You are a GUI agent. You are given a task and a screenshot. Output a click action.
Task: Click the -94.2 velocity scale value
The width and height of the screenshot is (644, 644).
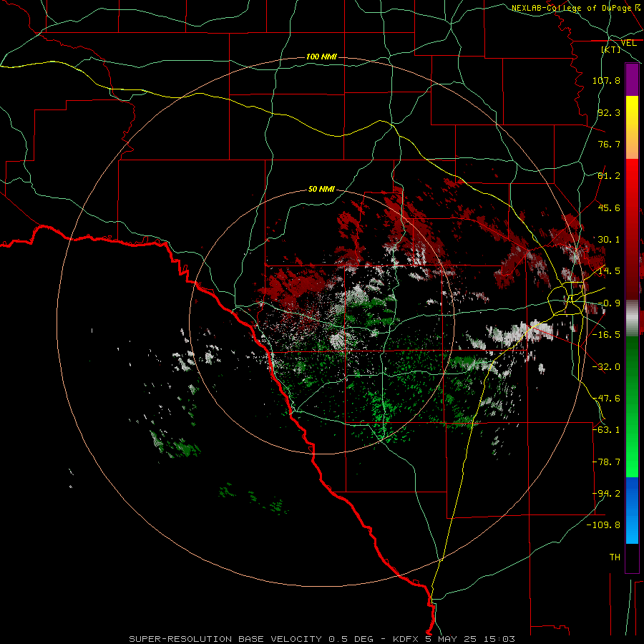pyautogui.click(x=606, y=494)
